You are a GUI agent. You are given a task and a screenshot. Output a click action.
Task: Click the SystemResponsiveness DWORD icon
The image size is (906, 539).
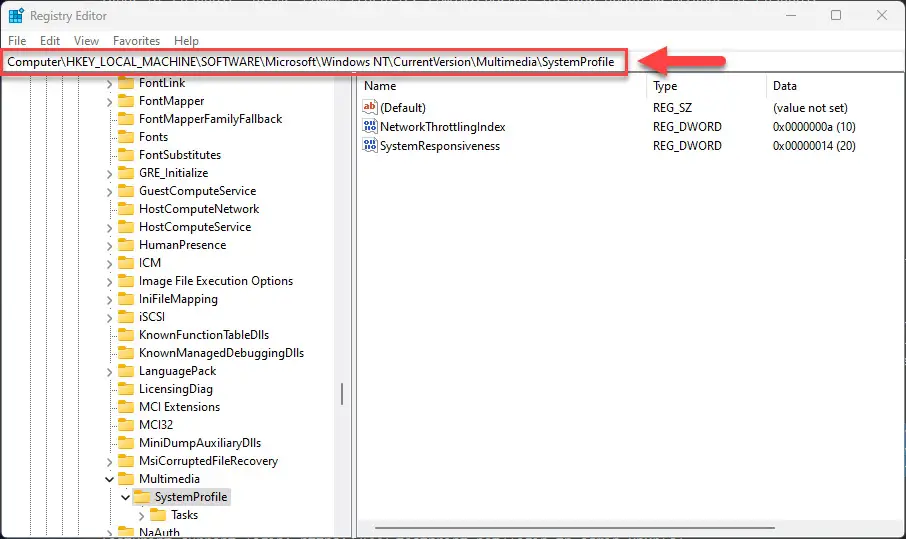click(370, 145)
